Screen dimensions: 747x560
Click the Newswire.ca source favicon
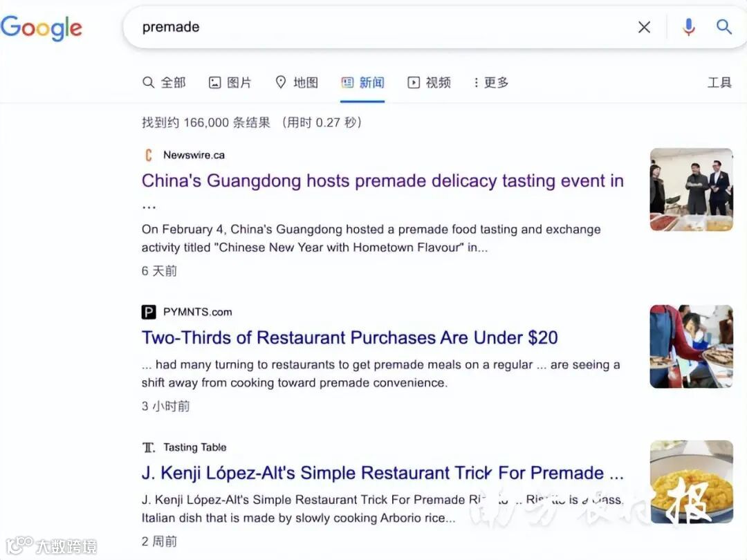(149, 156)
